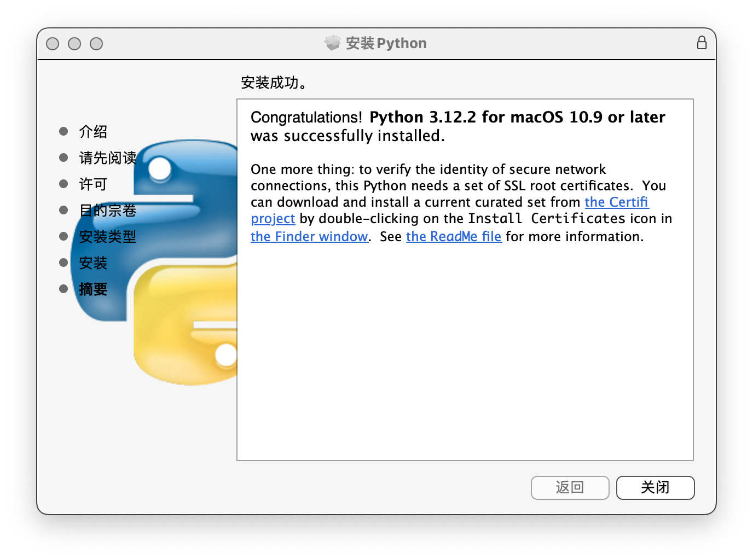Select the 目的宗卷 step in sidebar
The height and width of the screenshot is (560, 753).
point(107,211)
